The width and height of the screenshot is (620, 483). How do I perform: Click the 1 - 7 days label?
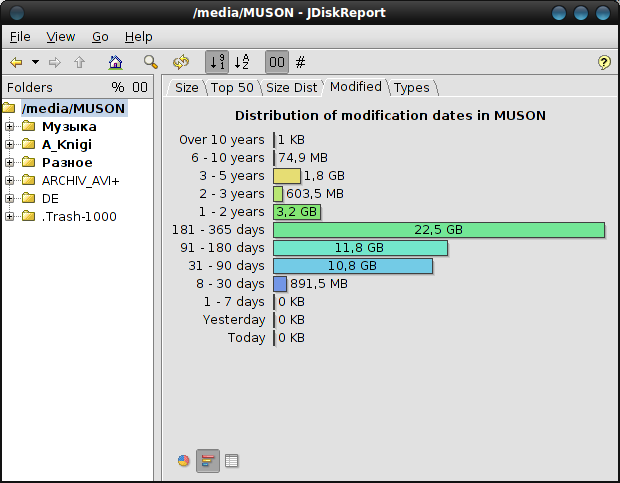tap(234, 302)
